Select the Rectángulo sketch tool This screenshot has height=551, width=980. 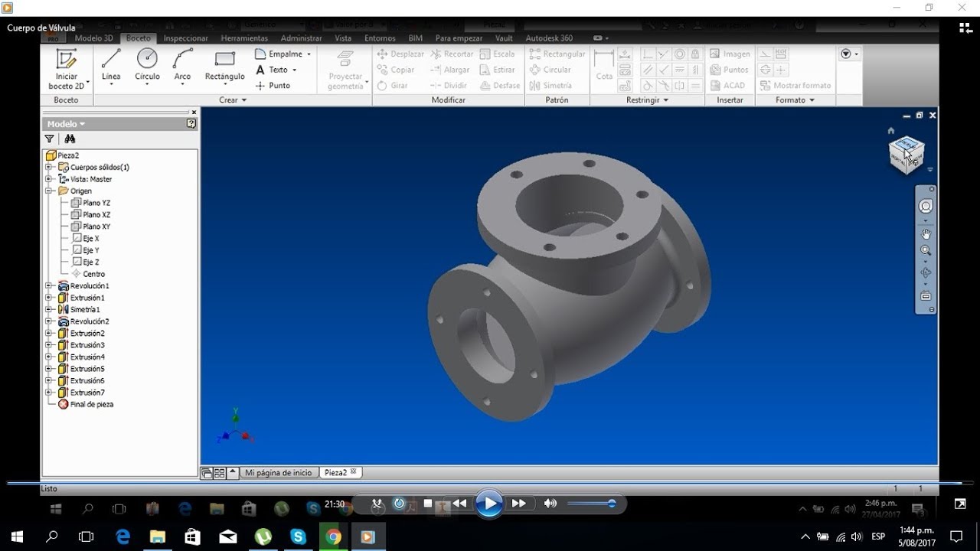click(224, 66)
